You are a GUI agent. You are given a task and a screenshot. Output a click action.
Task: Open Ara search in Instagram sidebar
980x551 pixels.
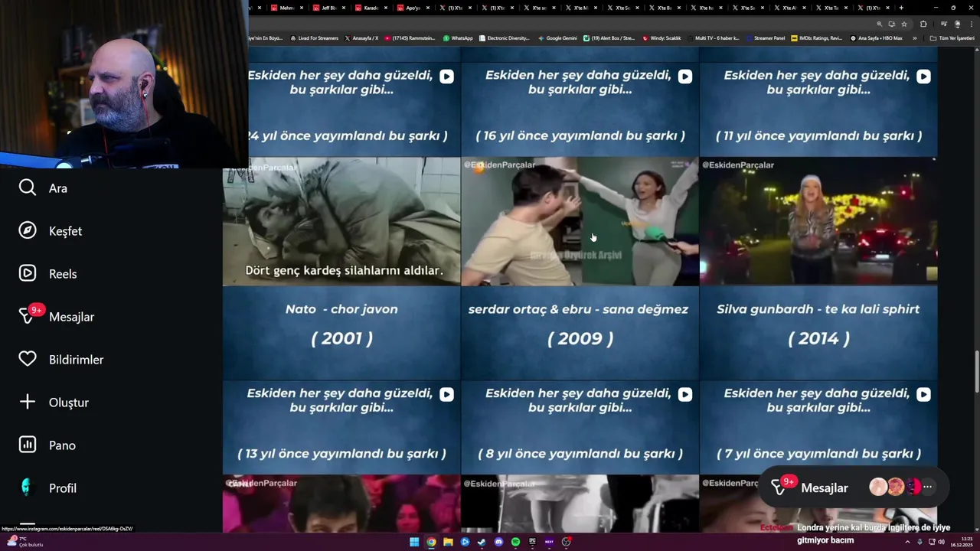44,188
